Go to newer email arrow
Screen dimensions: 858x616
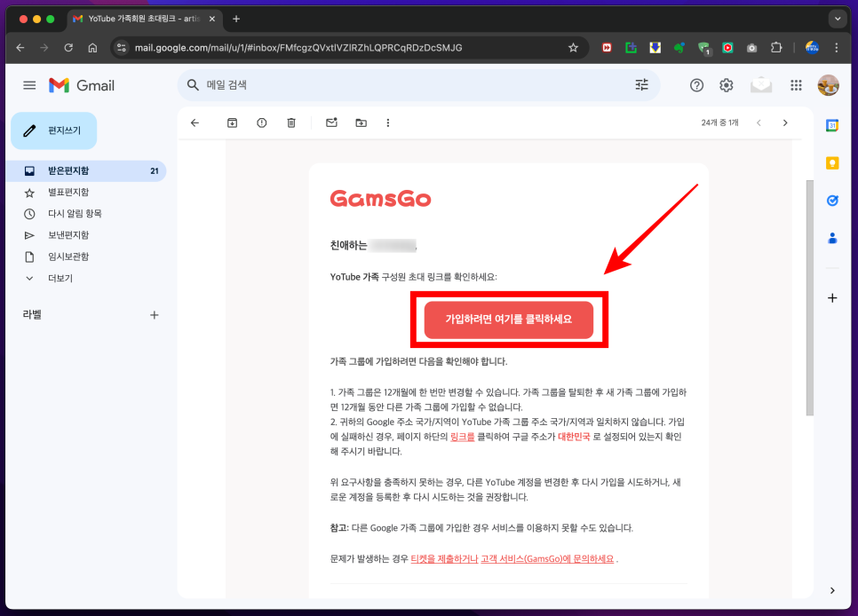point(759,122)
